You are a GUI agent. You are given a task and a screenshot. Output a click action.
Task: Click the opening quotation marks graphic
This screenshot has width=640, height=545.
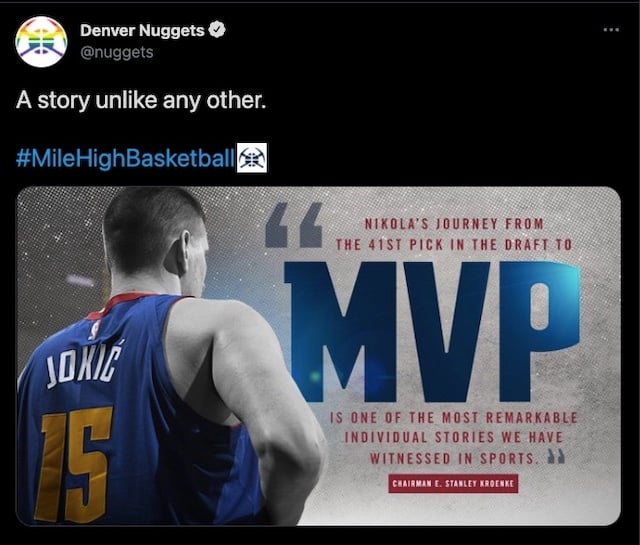(x=294, y=225)
